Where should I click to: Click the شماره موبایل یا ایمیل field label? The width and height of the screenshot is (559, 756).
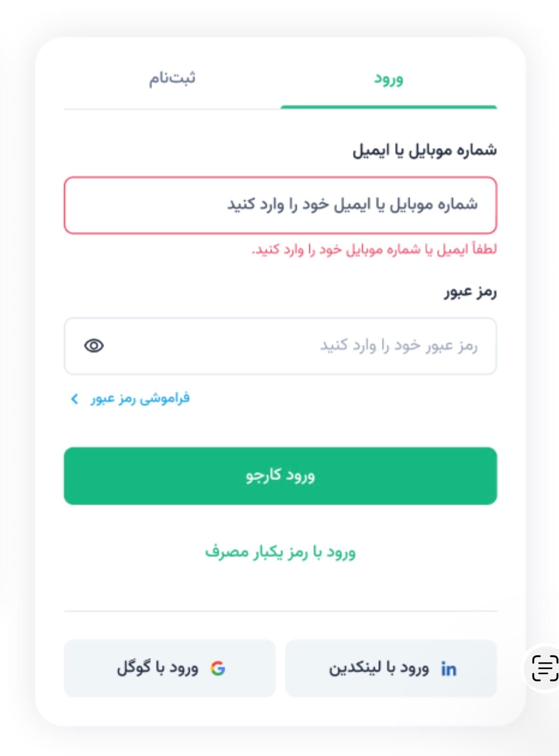pyautogui.click(x=424, y=150)
